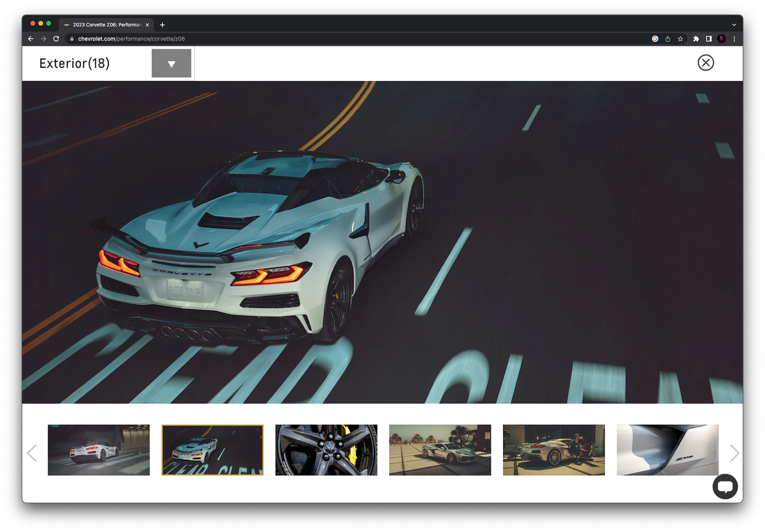Open the Exterior category dropdown arrow
The image size is (765, 532).
click(x=171, y=63)
